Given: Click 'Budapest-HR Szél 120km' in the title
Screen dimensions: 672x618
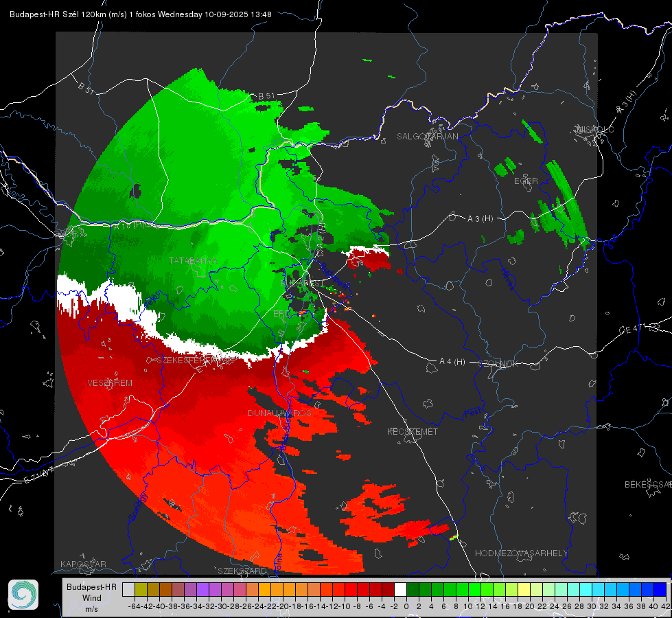Looking at the screenshot, I should pyautogui.click(x=58, y=14).
